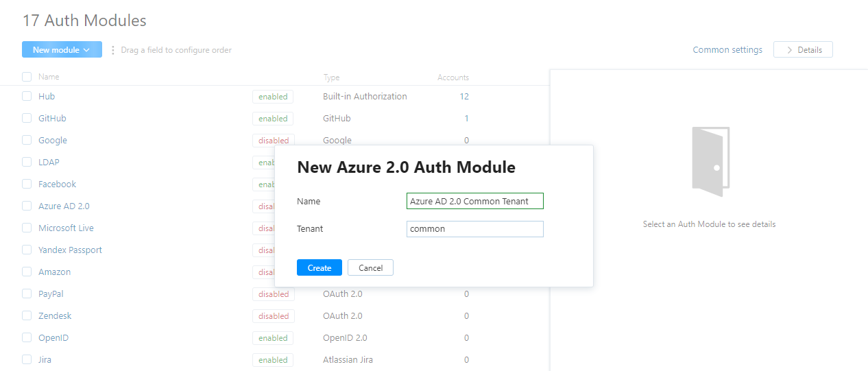Toggle the OpenID enabled status badge
868x371 pixels.
[273, 338]
